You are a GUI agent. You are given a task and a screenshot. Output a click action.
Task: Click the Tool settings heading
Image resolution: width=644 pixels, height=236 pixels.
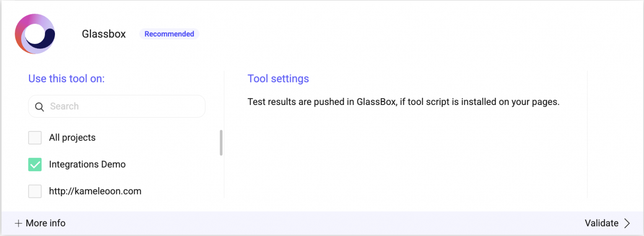278,79
